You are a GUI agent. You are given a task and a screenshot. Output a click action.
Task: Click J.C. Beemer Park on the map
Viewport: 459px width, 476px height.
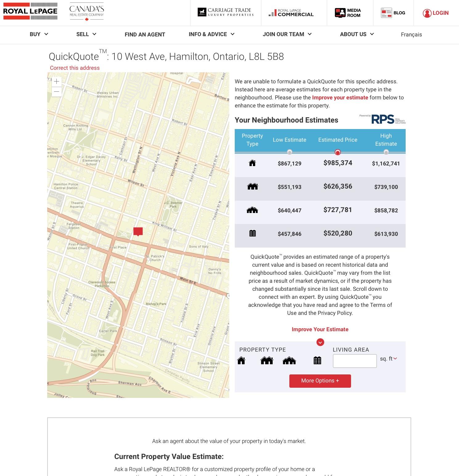(x=173, y=205)
